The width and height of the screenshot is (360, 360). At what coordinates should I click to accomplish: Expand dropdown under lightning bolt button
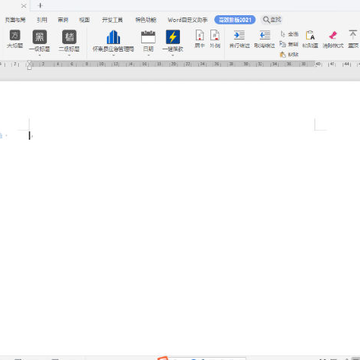[x=173, y=55]
